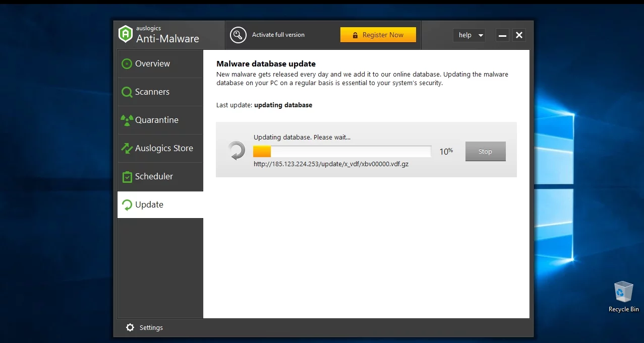Open Settings via the gear icon
This screenshot has width=644, height=343.
tap(130, 327)
